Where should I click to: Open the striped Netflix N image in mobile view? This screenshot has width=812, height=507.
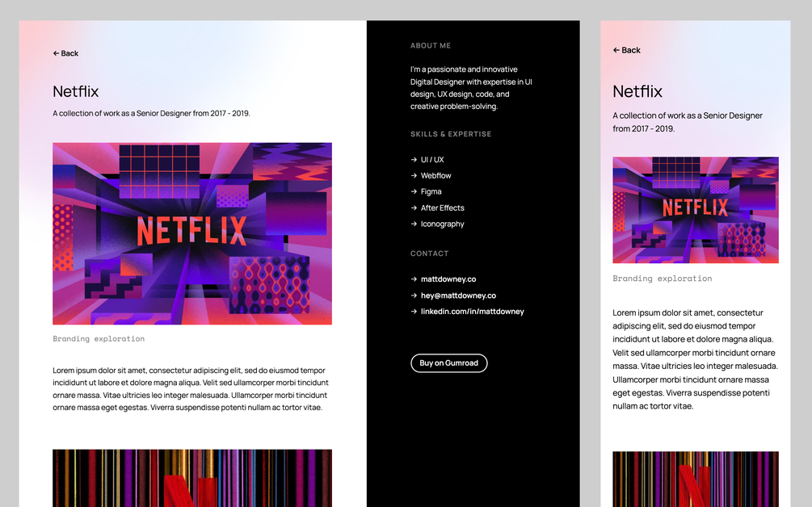click(696, 479)
